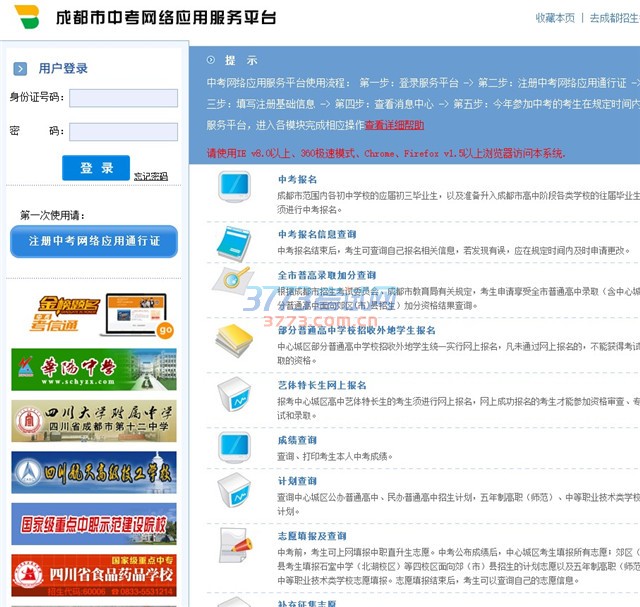640x607 pixels.
Task: Click the monitor icon beside 成绩查询
Action: tap(235, 445)
